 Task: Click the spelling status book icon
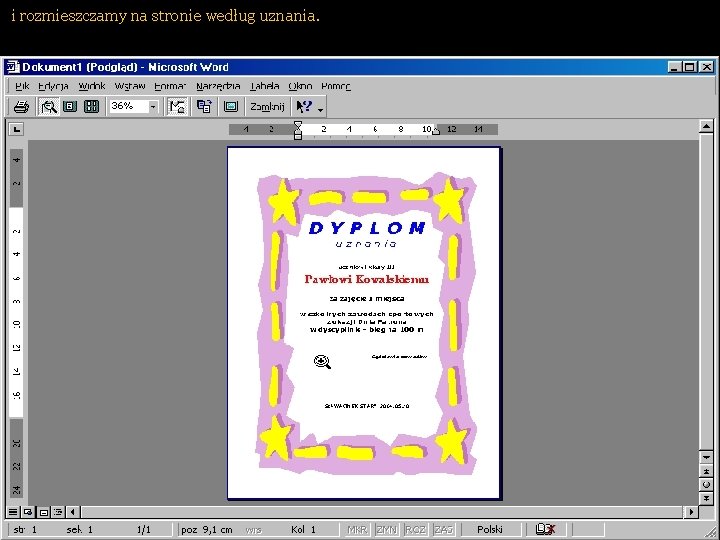pos(546,529)
